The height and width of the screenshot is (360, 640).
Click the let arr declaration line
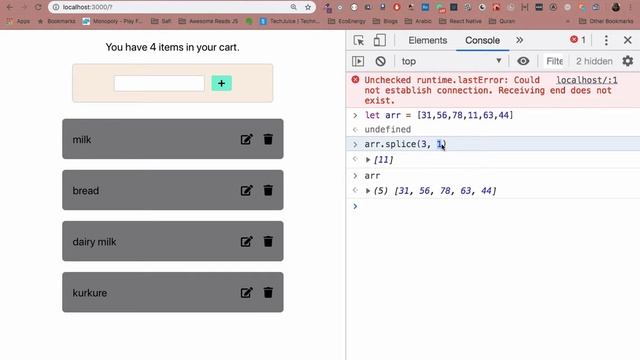(439, 115)
